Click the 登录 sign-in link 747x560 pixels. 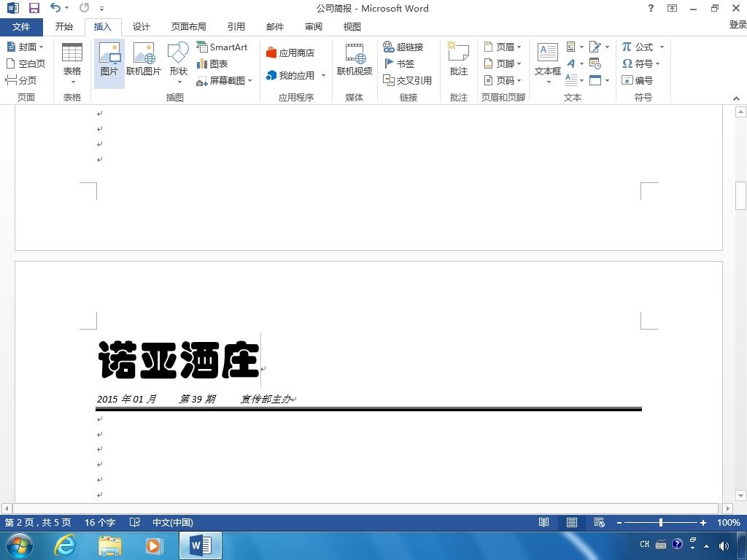coord(738,25)
